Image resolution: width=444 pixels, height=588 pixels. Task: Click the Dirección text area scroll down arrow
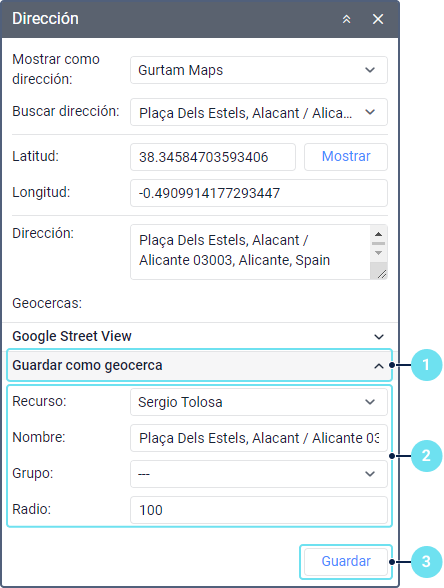pyautogui.click(x=378, y=253)
